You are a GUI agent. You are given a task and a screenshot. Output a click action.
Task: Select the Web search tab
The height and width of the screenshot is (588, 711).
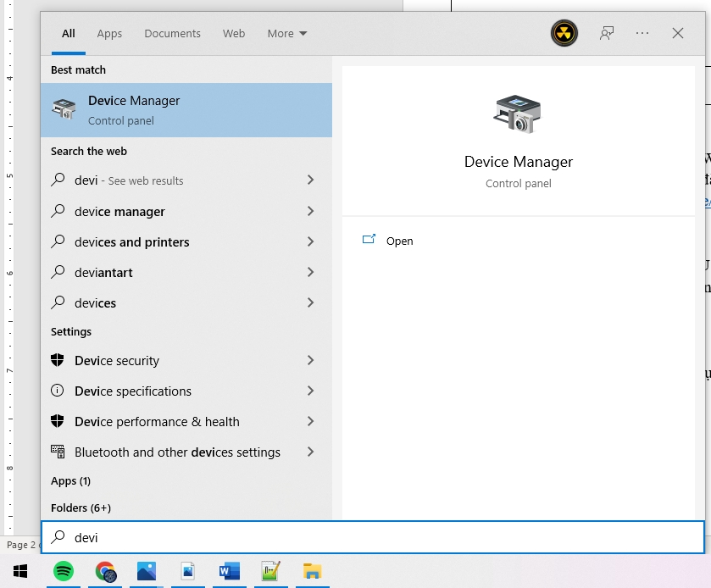[x=234, y=34]
